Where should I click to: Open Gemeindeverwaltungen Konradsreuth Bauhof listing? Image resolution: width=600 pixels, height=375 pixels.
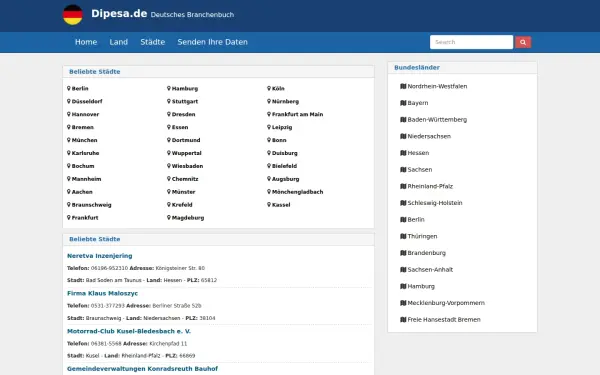[142, 369]
